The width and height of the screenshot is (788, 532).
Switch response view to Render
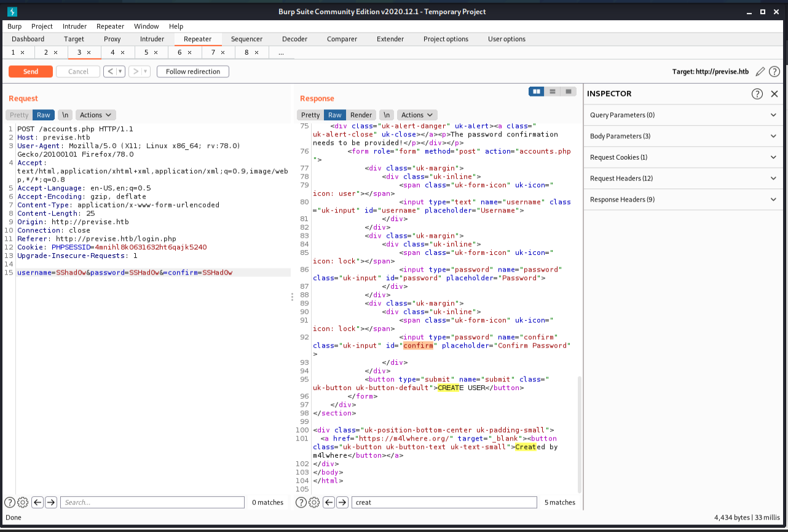pyautogui.click(x=361, y=115)
